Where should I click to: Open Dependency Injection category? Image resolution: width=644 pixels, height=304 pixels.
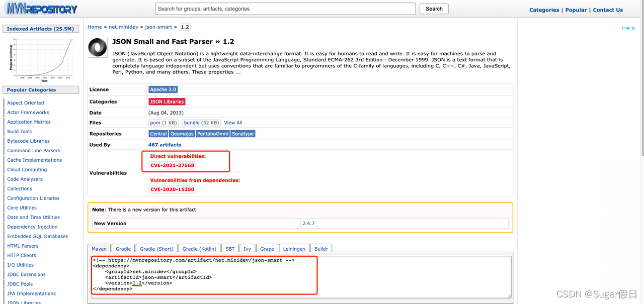tap(32, 227)
